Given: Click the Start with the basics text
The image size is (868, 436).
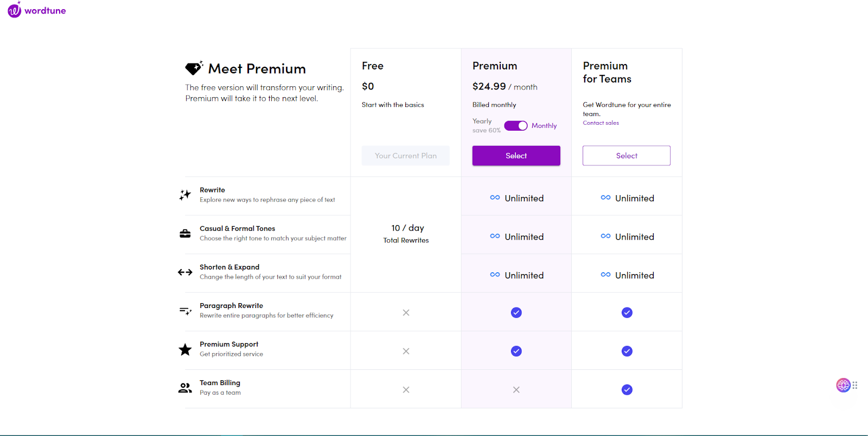Looking at the screenshot, I should point(393,105).
